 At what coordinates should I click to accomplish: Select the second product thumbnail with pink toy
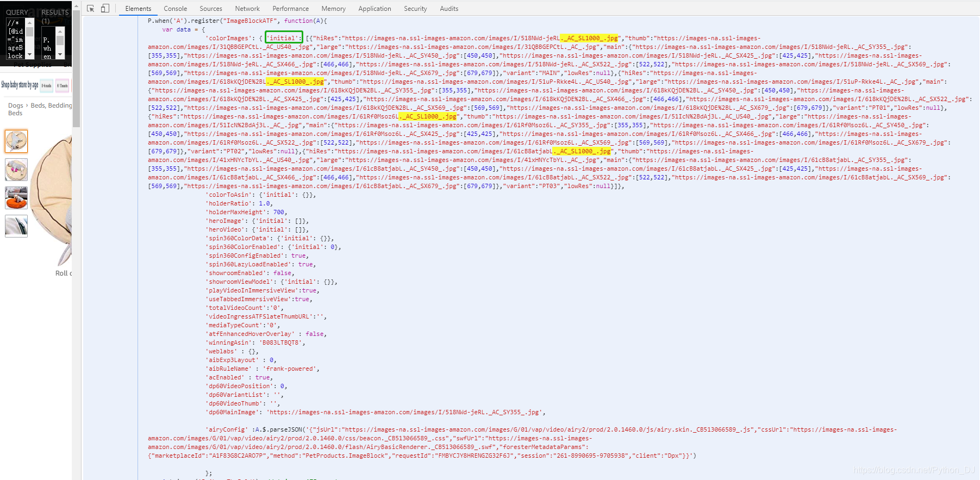tap(16, 170)
